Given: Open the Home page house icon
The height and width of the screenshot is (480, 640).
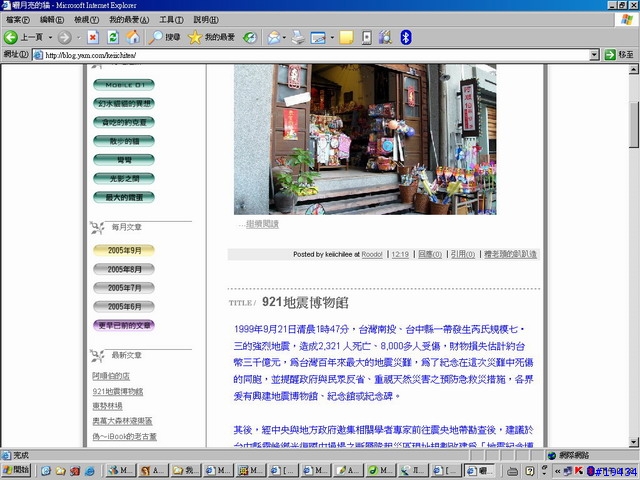Looking at the screenshot, I should 133,38.
